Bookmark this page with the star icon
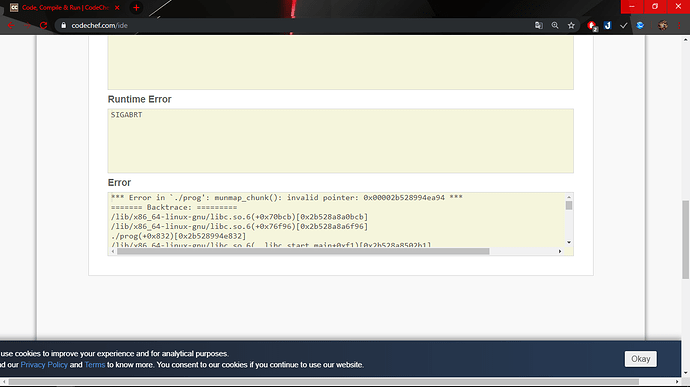This screenshot has height=387, width=690. (571, 26)
